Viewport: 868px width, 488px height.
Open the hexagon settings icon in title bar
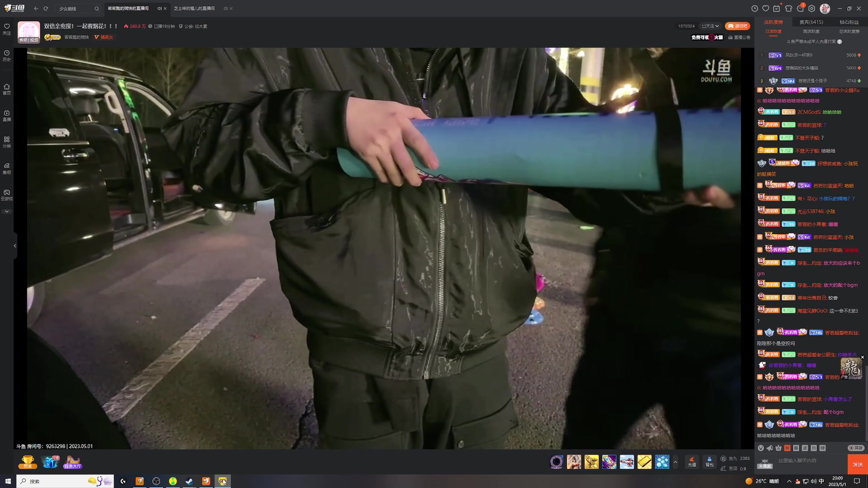(812, 9)
